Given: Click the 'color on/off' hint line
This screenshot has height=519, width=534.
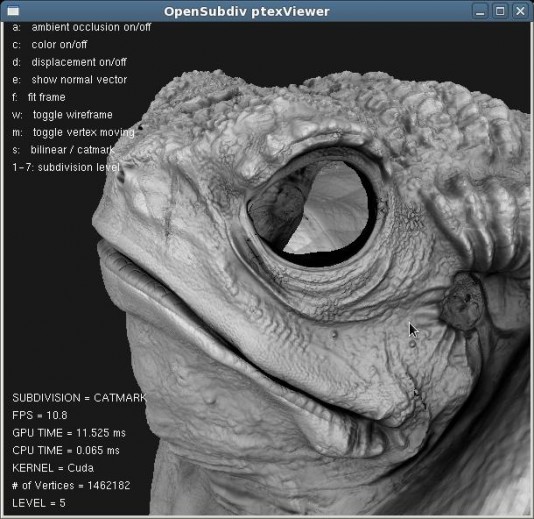Looking at the screenshot, I should pyautogui.click(x=50, y=45).
